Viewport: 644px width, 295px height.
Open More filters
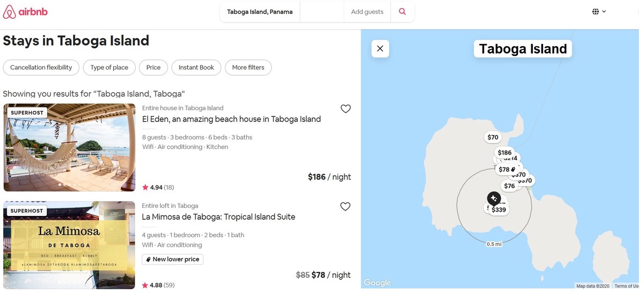point(248,68)
